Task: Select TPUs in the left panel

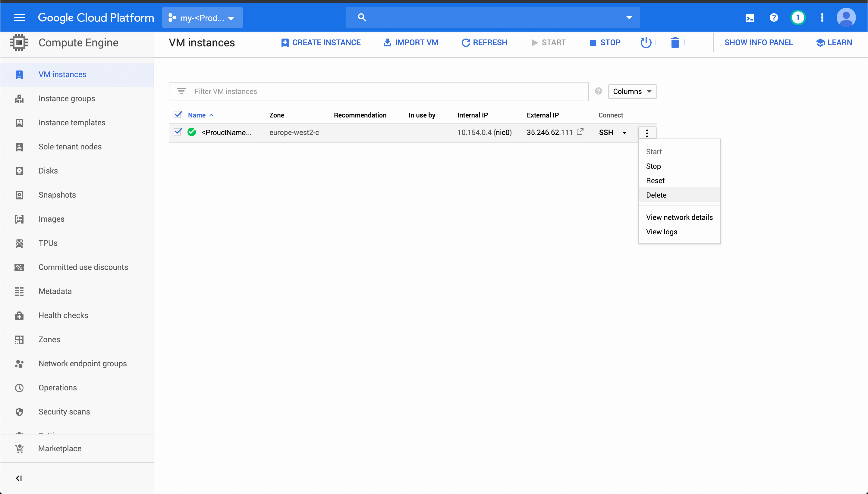Action: click(48, 243)
